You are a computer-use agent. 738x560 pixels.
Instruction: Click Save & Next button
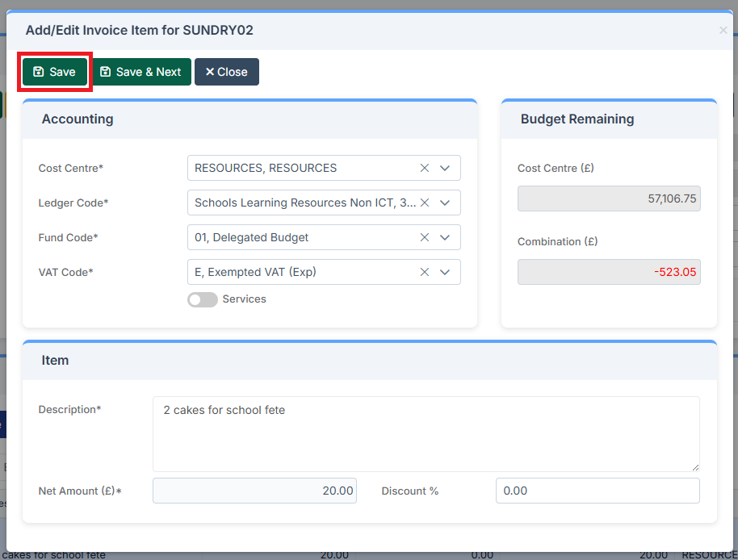tap(140, 72)
